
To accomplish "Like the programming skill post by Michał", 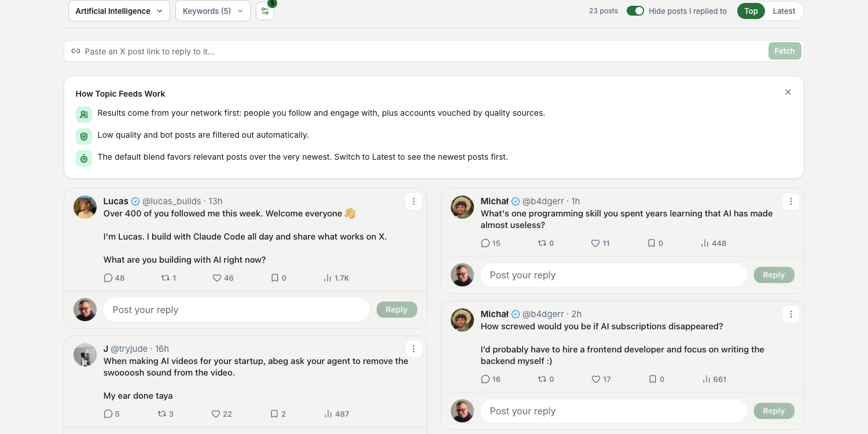I will point(595,243).
